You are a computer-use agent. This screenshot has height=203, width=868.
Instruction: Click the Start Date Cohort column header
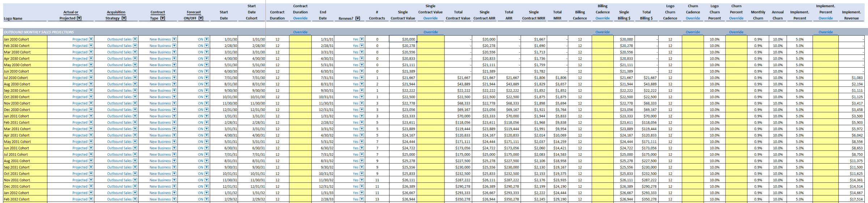(x=252, y=12)
